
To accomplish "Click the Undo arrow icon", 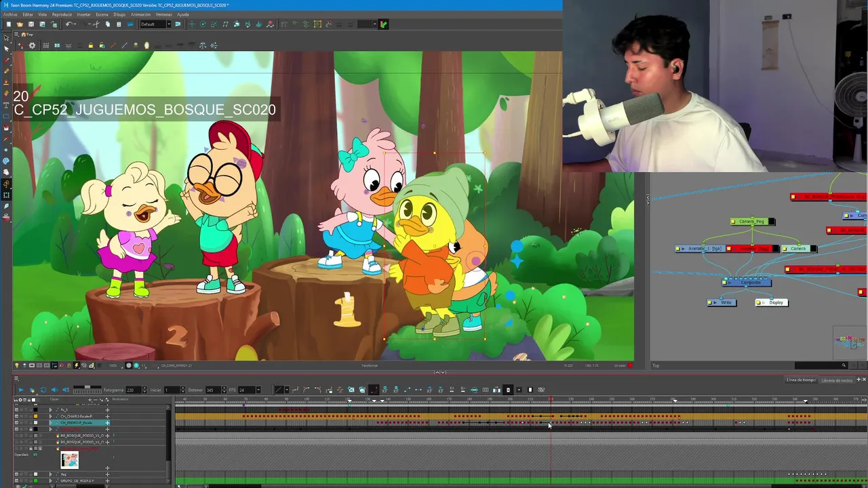I will click(x=68, y=24).
